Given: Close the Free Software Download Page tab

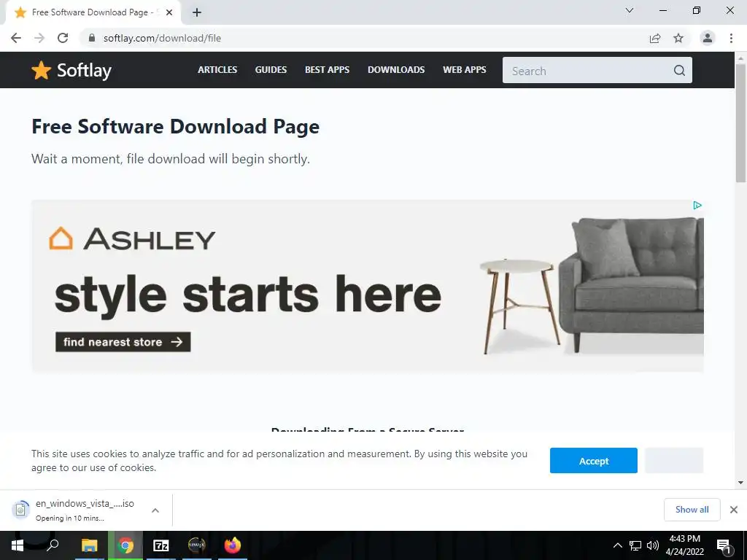Looking at the screenshot, I should (169, 12).
